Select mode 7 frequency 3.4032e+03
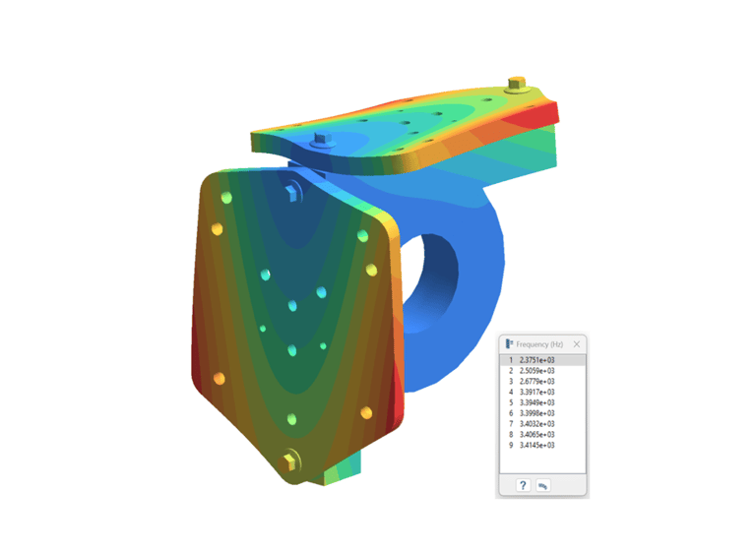Image resolution: width=756 pixels, height=553 pixels. (x=543, y=424)
